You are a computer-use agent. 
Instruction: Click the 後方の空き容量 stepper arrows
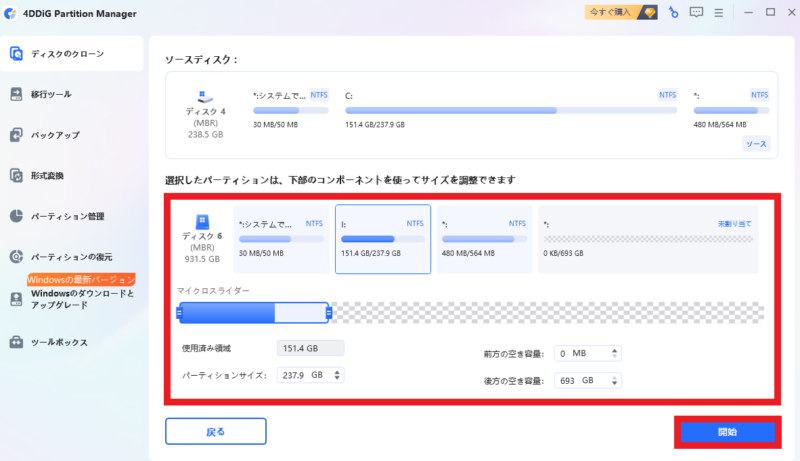point(614,381)
